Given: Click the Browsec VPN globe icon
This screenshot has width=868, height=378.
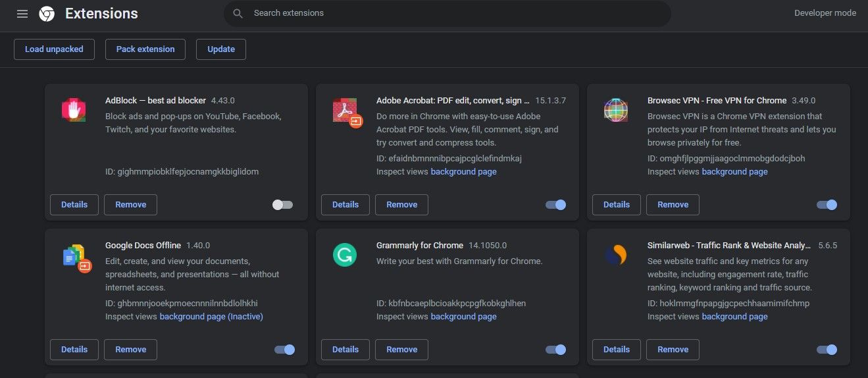Looking at the screenshot, I should 616,110.
